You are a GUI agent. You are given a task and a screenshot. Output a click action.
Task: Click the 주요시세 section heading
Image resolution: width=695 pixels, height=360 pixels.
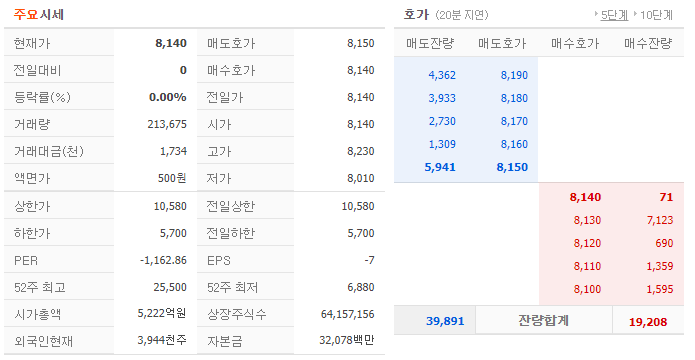click(39, 15)
